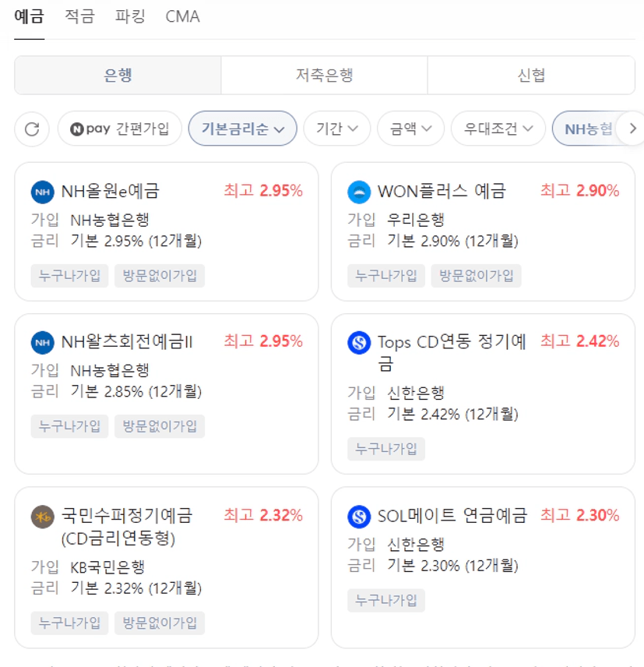Click Shinhan logo beside Tops CD연동 정기예금

359,342
